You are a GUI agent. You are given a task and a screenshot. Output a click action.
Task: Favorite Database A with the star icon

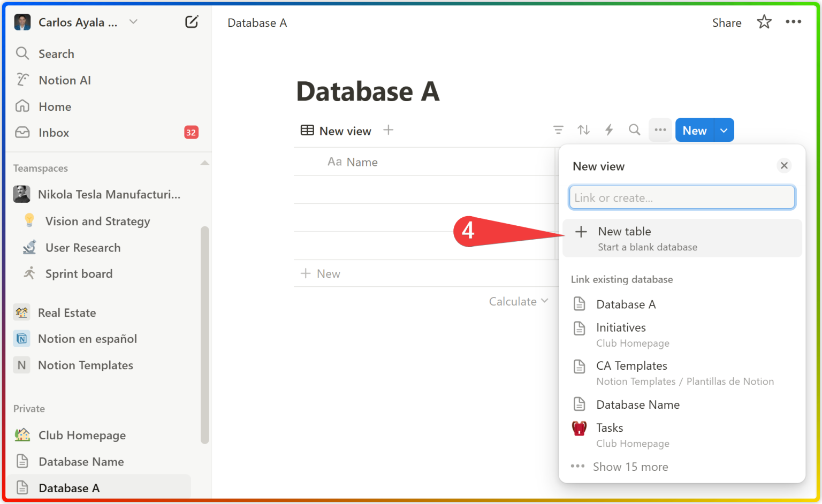pyautogui.click(x=764, y=22)
